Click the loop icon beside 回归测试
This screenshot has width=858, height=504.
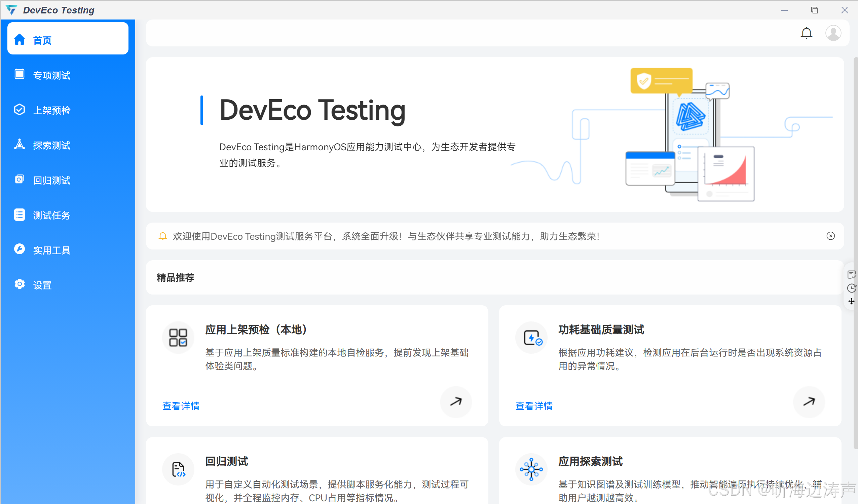coord(20,179)
